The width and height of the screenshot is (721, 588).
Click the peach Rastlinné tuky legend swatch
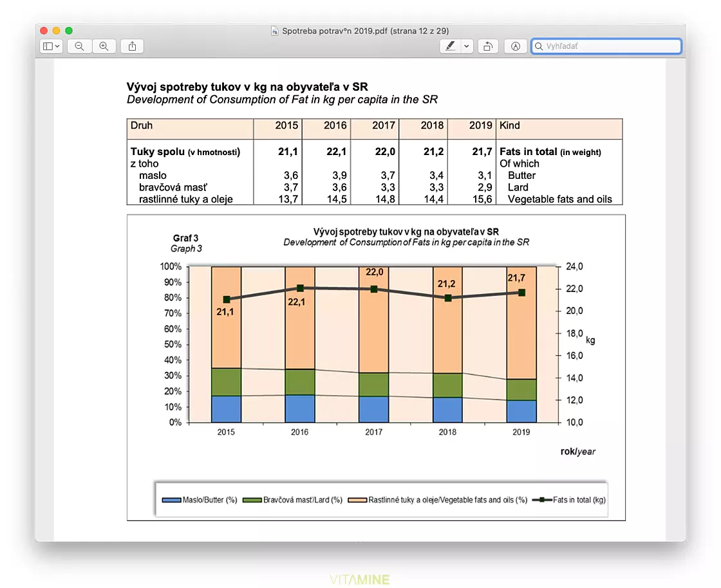point(357,500)
